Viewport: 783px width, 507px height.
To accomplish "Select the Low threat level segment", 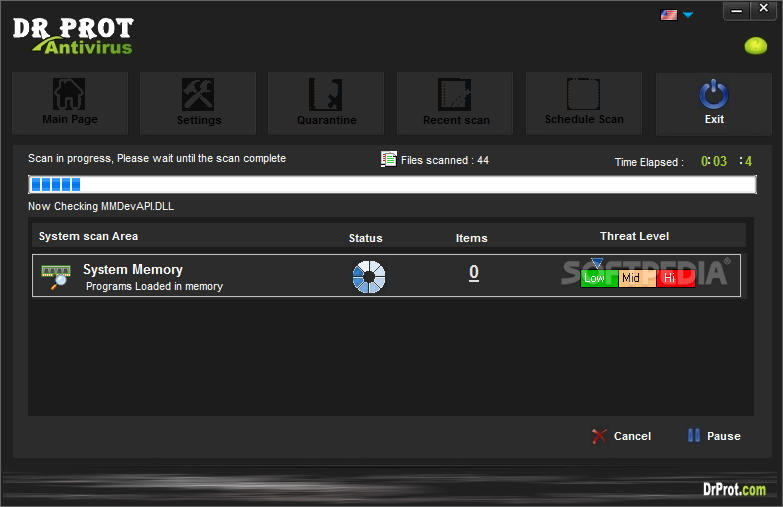I will point(599,278).
